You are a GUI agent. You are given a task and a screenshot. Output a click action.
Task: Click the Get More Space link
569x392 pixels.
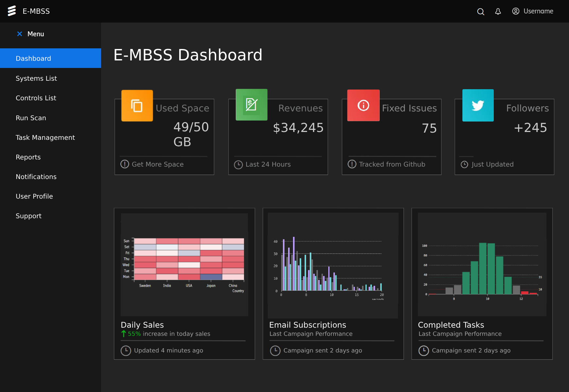point(157,164)
